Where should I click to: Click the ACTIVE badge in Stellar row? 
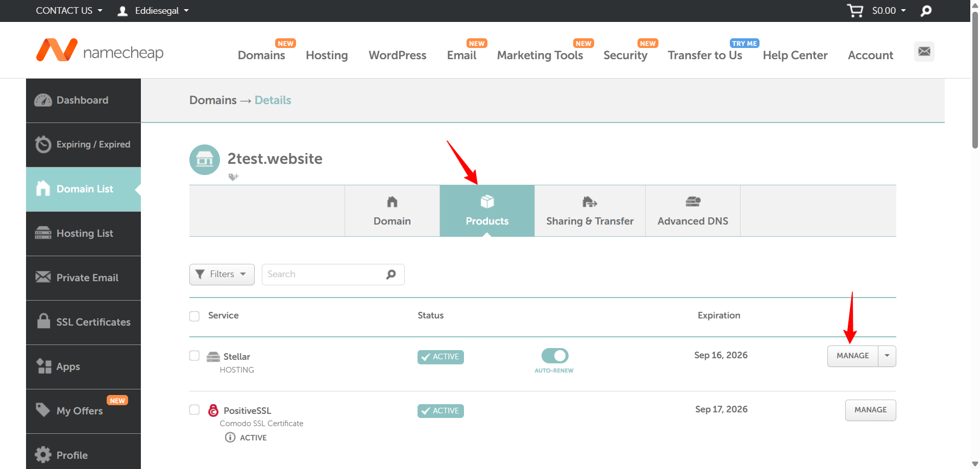click(440, 357)
